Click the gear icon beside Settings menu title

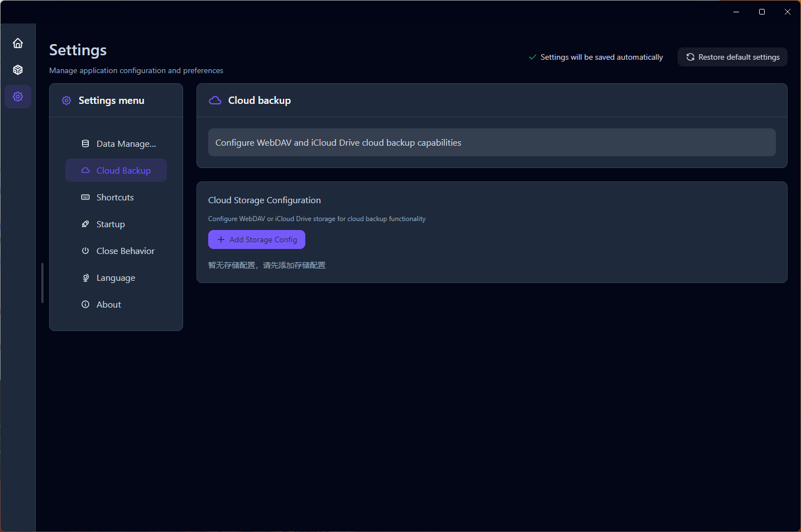(x=66, y=100)
